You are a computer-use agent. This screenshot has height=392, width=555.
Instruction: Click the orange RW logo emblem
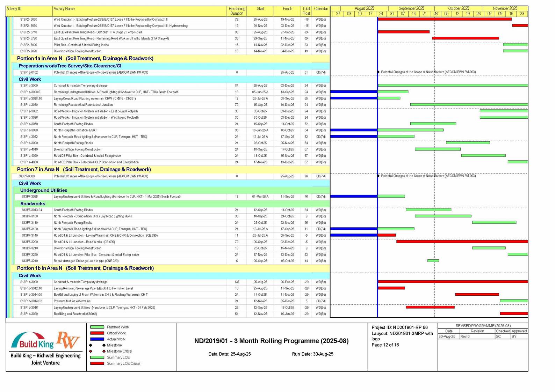point(69,340)
